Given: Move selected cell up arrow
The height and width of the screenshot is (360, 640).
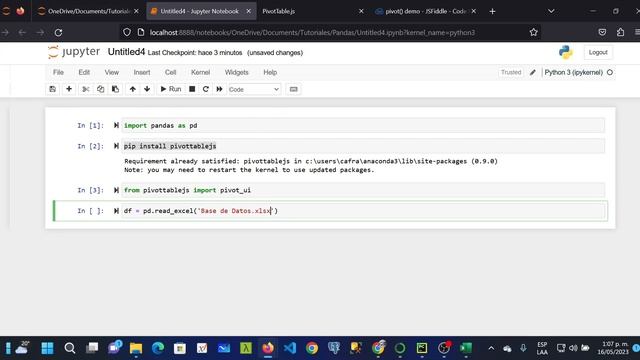Looking at the screenshot, I should pyautogui.click(x=133, y=89).
